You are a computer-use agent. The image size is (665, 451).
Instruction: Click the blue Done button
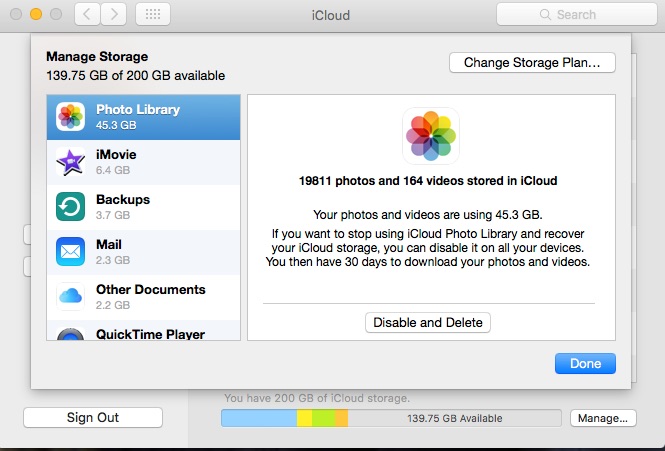(x=585, y=364)
